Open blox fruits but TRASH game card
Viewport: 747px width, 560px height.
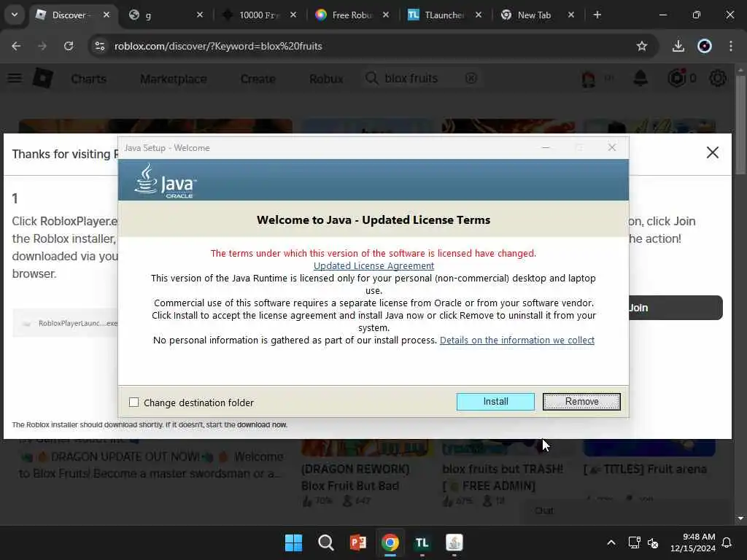point(508,472)
